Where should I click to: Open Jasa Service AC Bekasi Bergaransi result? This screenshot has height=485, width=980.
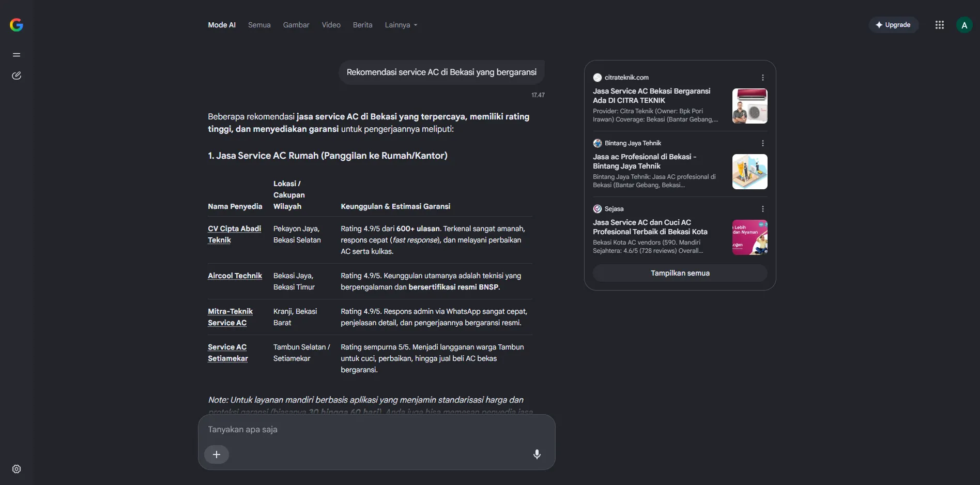tap(651, 96)
